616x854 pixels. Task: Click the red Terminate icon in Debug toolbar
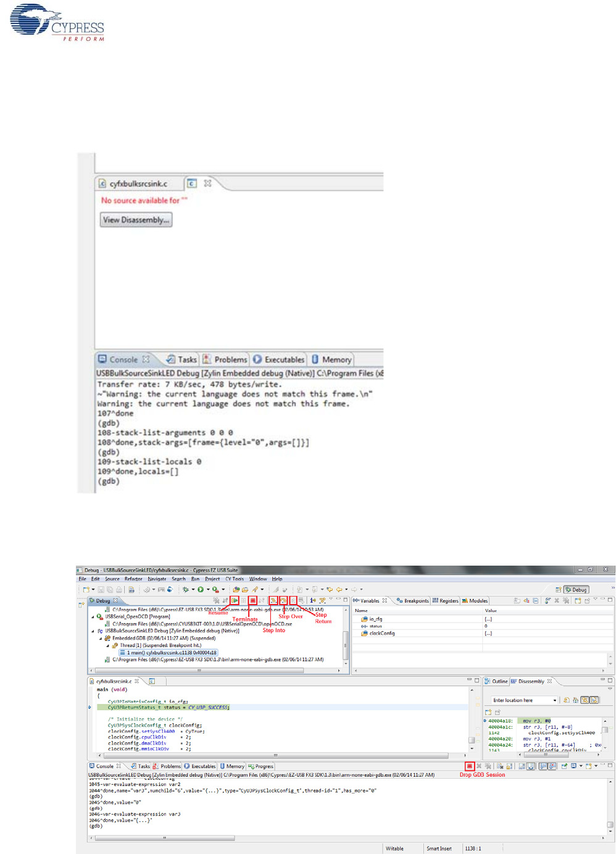[x=252, y=600]
